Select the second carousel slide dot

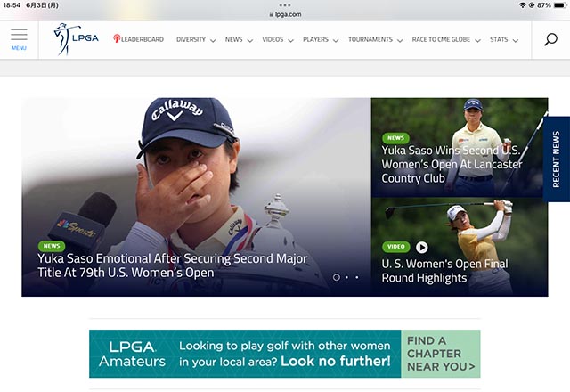tap(346, 277)
